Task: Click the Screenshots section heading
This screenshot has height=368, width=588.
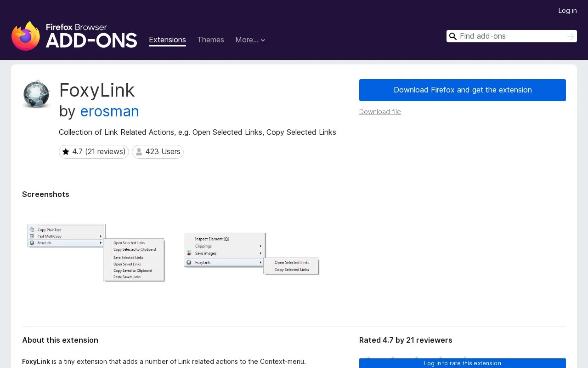Action: [45, 194]
